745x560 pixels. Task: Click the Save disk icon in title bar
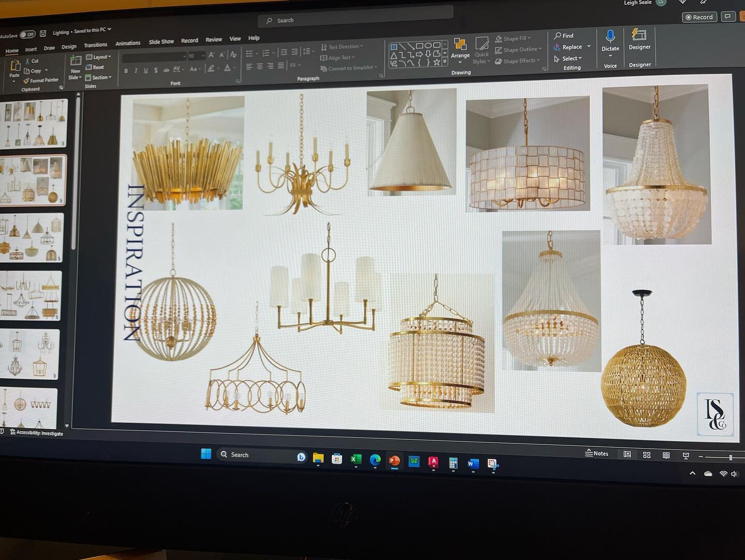click(43, 34)
